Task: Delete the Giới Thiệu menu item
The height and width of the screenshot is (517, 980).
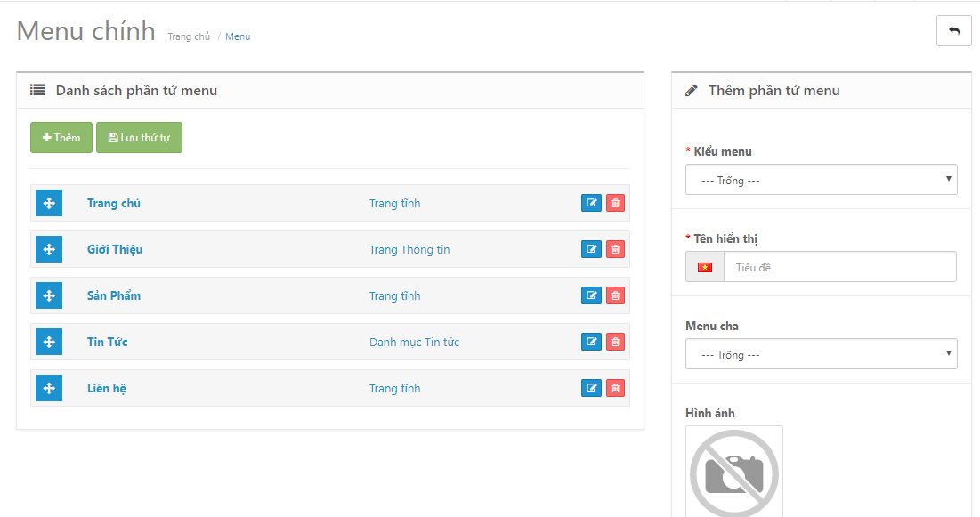Action: point(616,249)
